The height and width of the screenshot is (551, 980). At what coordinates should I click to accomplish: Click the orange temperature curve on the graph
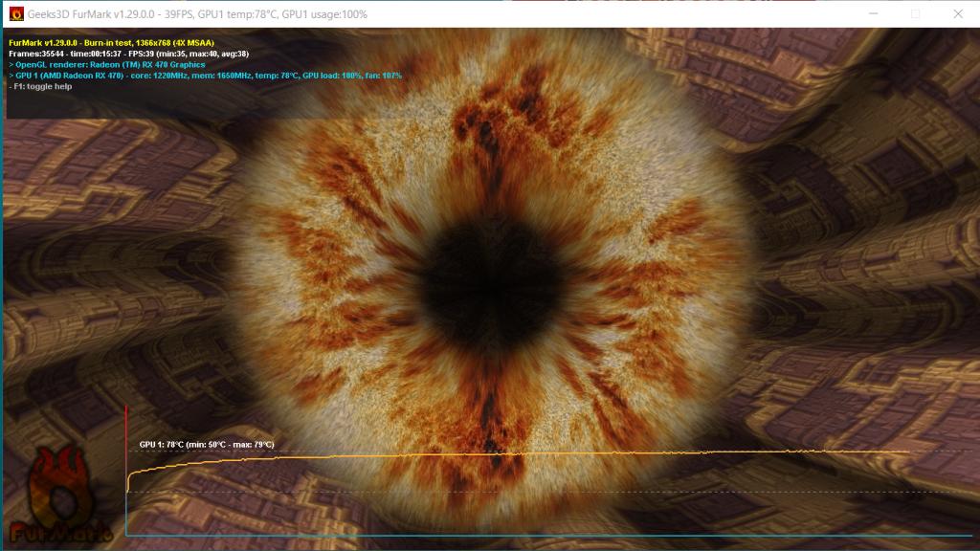[519, 454]
